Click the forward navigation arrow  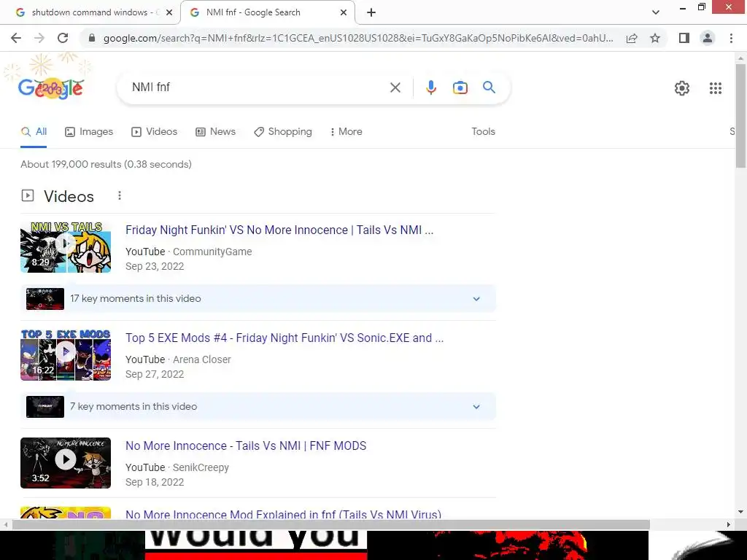pyautogui.click(x=39, y=38)
